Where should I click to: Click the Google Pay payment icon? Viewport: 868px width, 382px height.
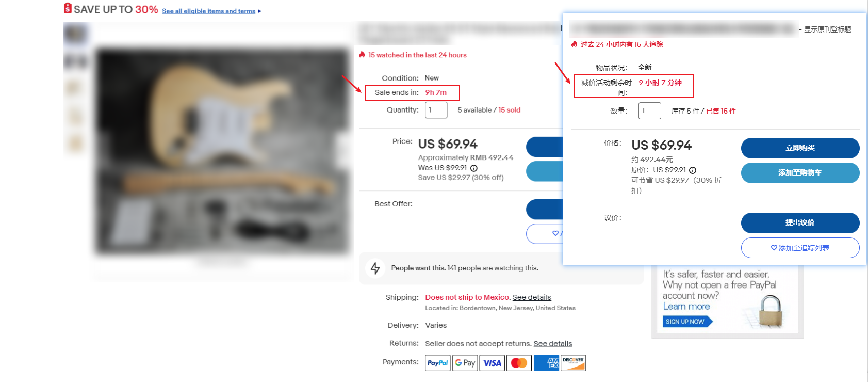(465, 363)
